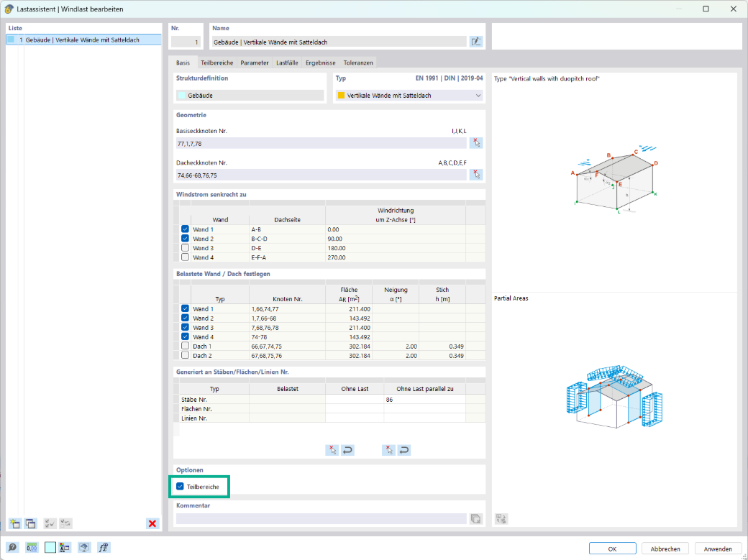Click the cyan color swatch in bottom toolbar
748x560 pixels.
pyautogui.click(x=50, y=547)
